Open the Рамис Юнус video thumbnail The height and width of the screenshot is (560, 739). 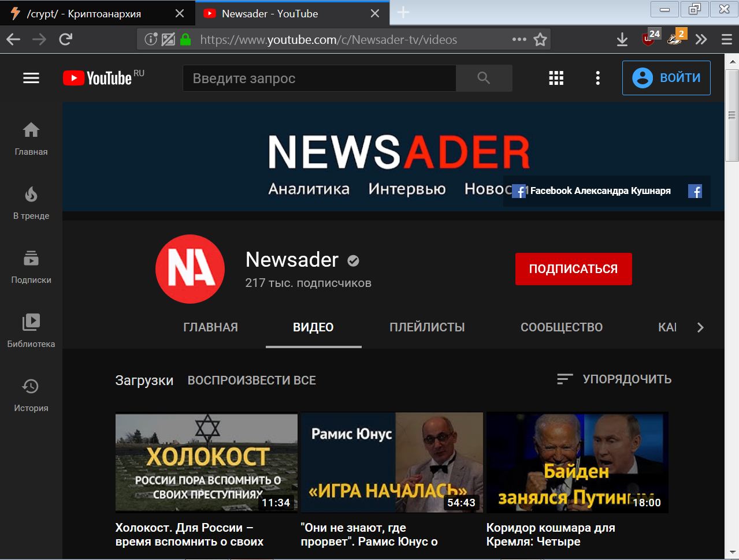pos(392,462)
